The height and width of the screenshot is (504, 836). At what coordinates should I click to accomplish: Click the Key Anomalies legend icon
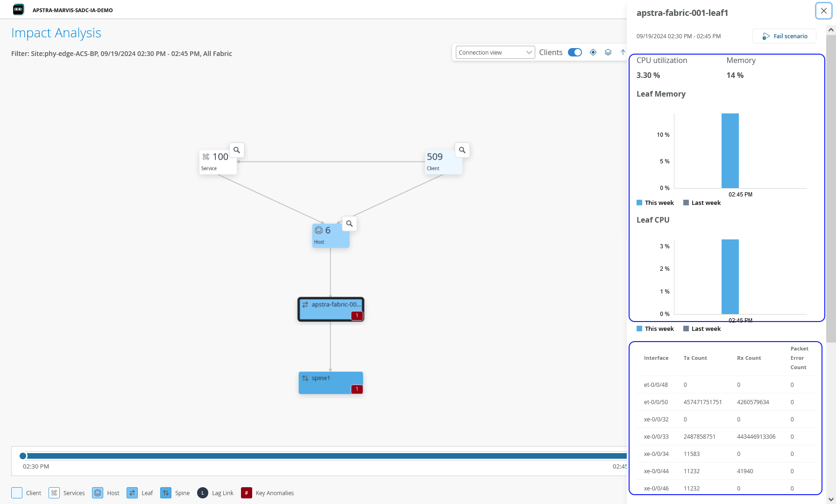[x=247, y=493]
